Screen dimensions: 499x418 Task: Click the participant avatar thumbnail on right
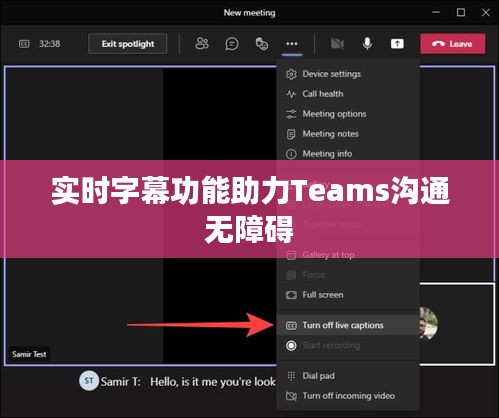pyautogui.click(x=429, y=323)
